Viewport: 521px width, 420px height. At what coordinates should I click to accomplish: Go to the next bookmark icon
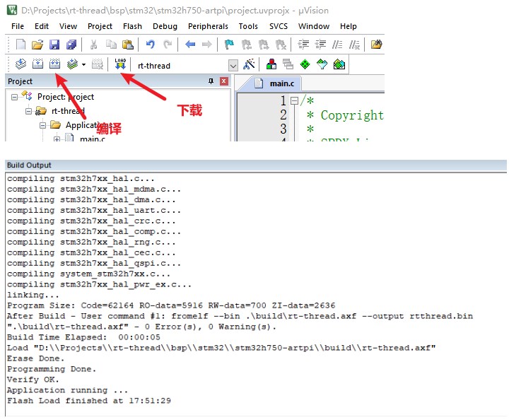pos(264,45)
